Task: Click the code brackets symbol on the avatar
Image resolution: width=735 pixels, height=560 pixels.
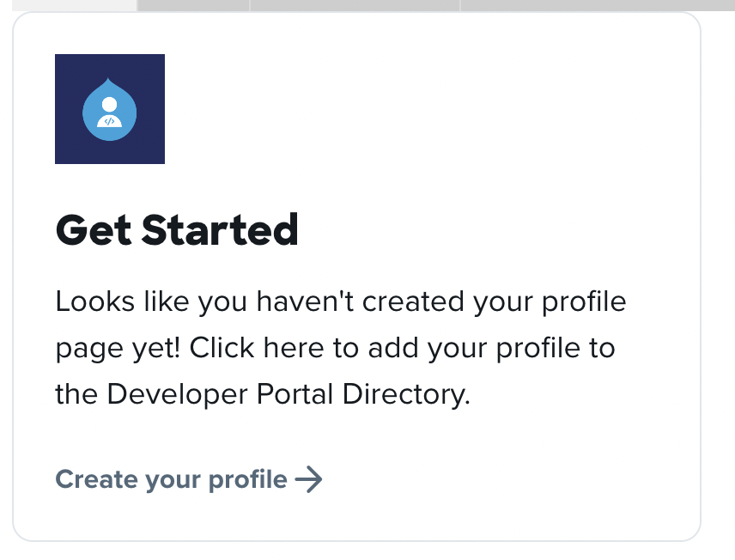Action: pyautogui.click(x=109, y=122)
